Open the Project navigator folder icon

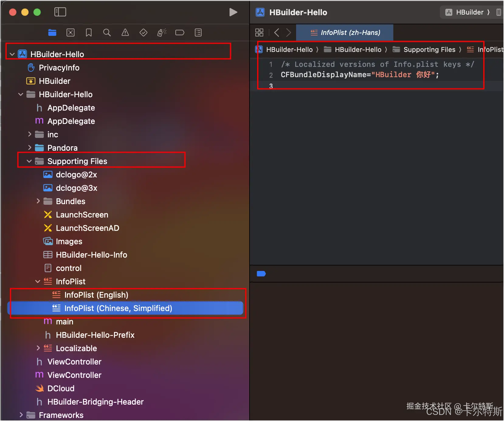tap(52, 33)
